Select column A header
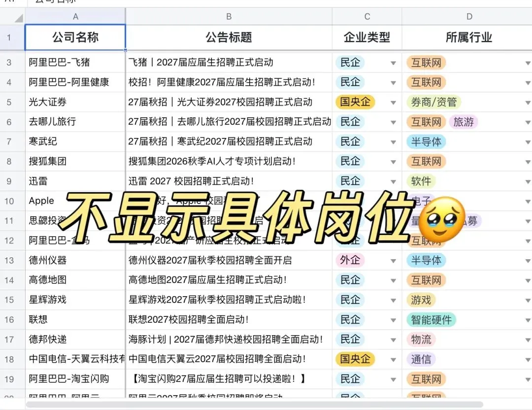Viewport: 532px width, 410px height. tap(75, 16)
